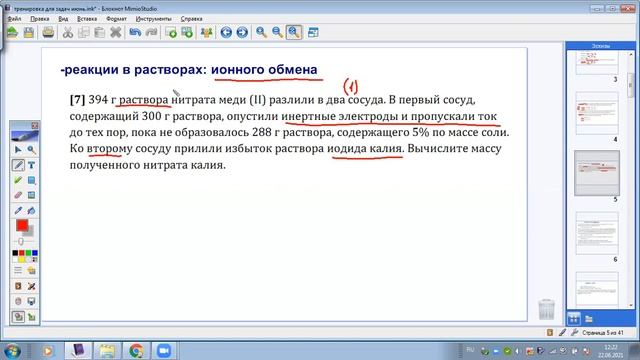The height and width of the screenshot is (360, 640).
Task: Toggle fit-page zoom icon
Action: (x=294, y=32)
